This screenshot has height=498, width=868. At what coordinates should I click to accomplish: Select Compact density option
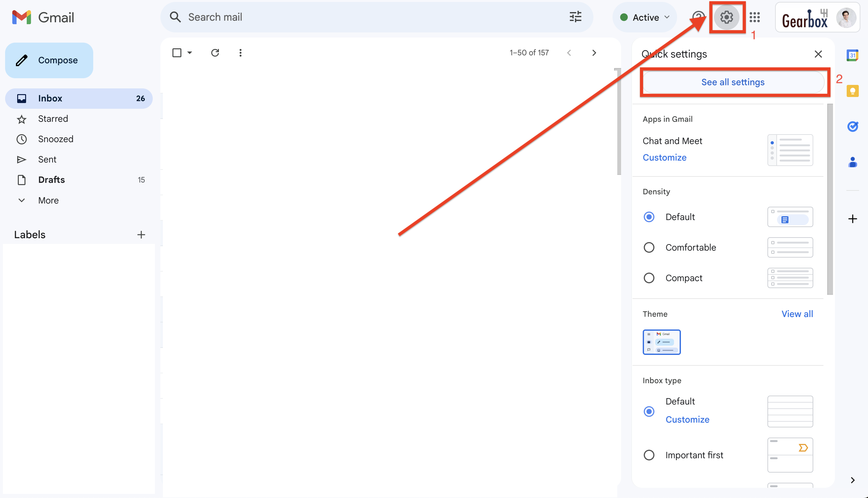(x=649, y=278)
